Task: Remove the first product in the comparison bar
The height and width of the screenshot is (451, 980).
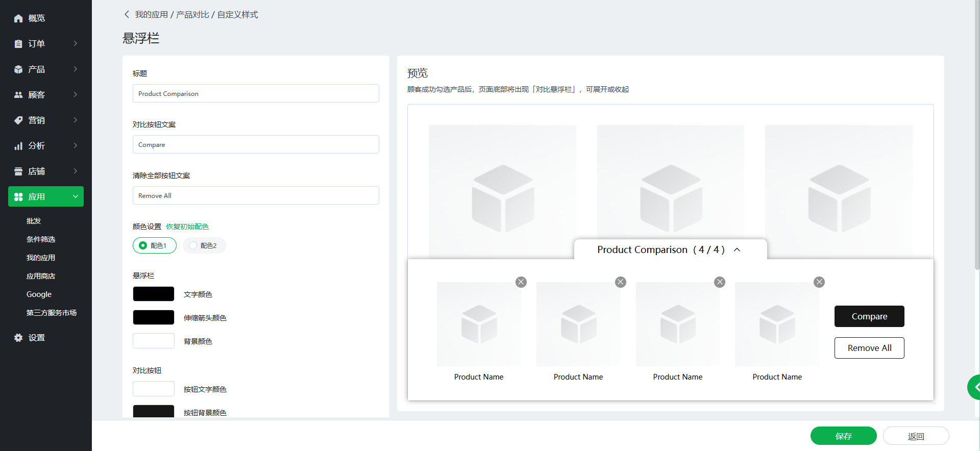Action: pos(521,282)
